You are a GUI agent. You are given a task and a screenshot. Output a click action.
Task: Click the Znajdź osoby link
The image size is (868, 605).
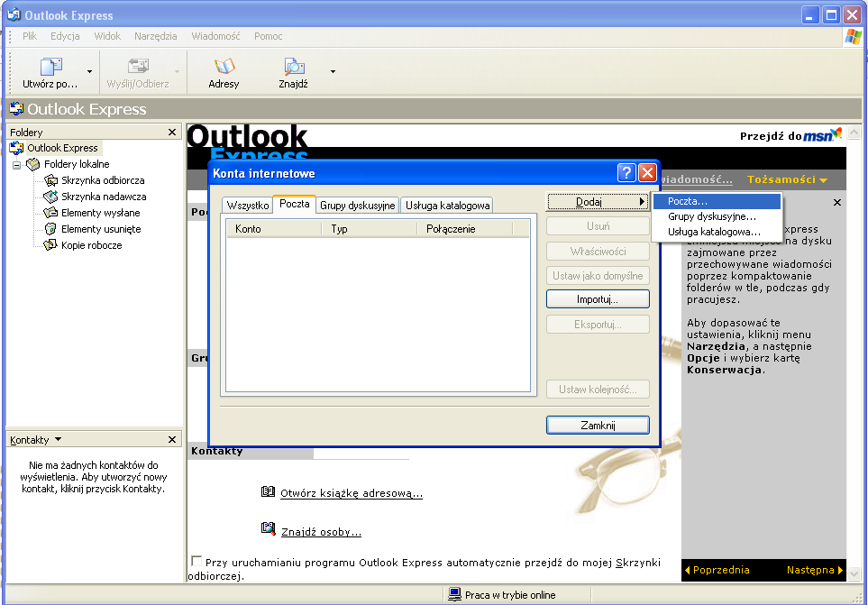click(321, 532)
